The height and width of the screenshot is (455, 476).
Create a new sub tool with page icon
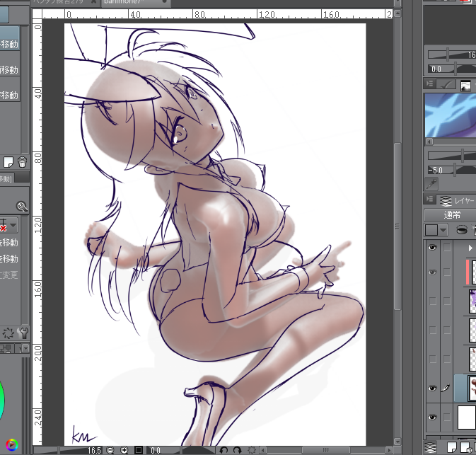8,162
